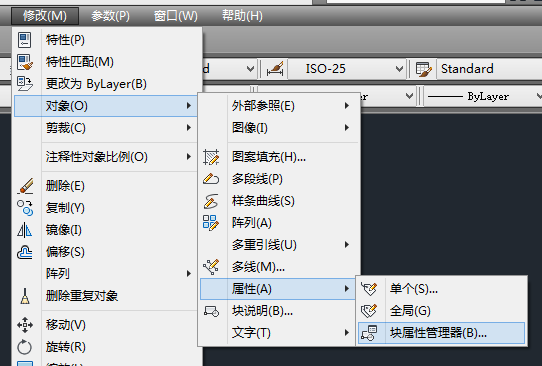Expand 外部参照(E) submenu arrow

click(347, 105)
